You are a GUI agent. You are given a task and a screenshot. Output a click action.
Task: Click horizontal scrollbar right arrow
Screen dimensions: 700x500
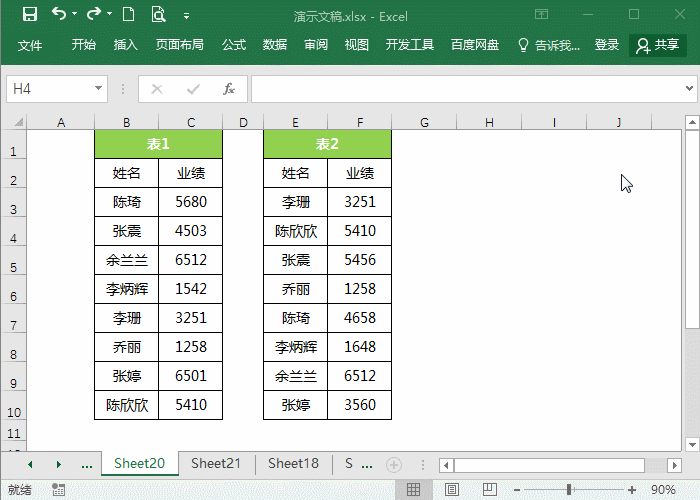675,466
